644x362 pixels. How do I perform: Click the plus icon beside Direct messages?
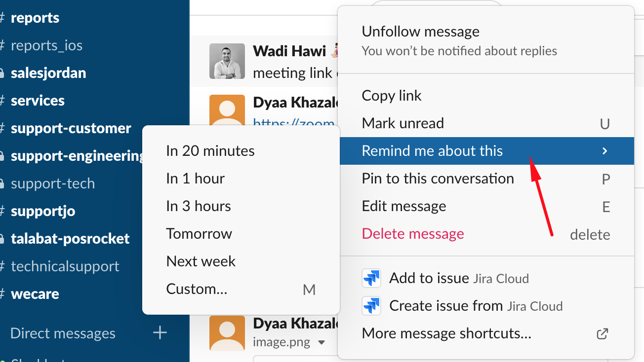pyautogui.click(x=160, y=333)
